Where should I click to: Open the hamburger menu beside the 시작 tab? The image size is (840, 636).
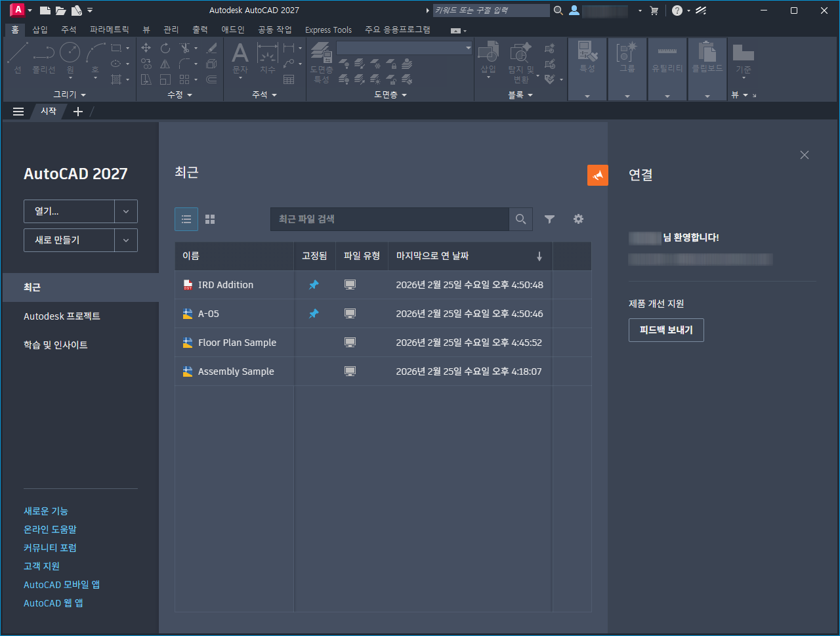click(x=18, y=112)
